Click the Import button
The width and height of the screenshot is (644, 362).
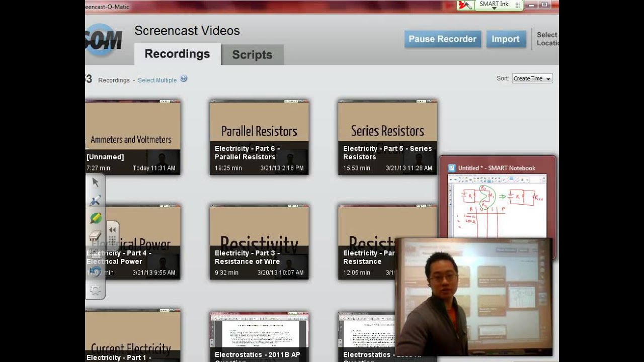pos(506,39)
